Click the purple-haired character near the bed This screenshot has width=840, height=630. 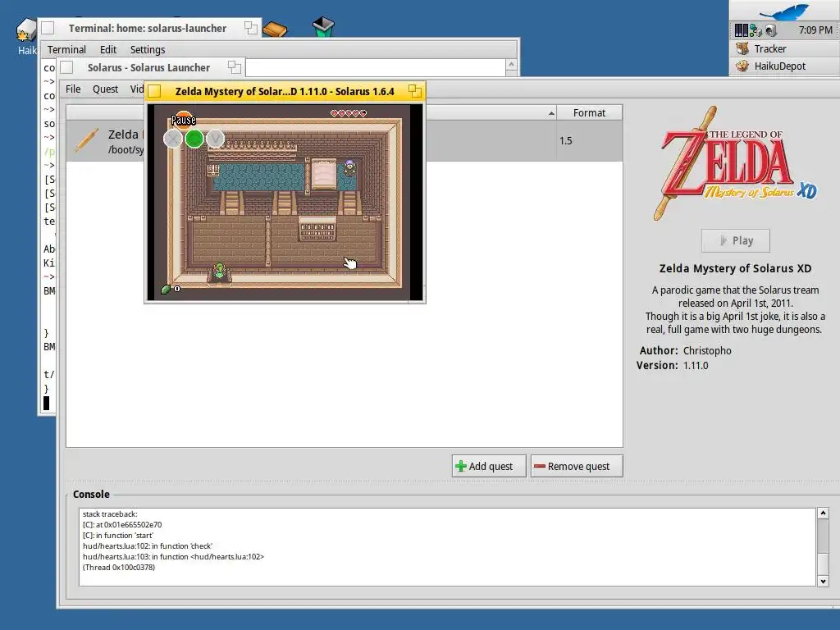(x=349, y=167)
